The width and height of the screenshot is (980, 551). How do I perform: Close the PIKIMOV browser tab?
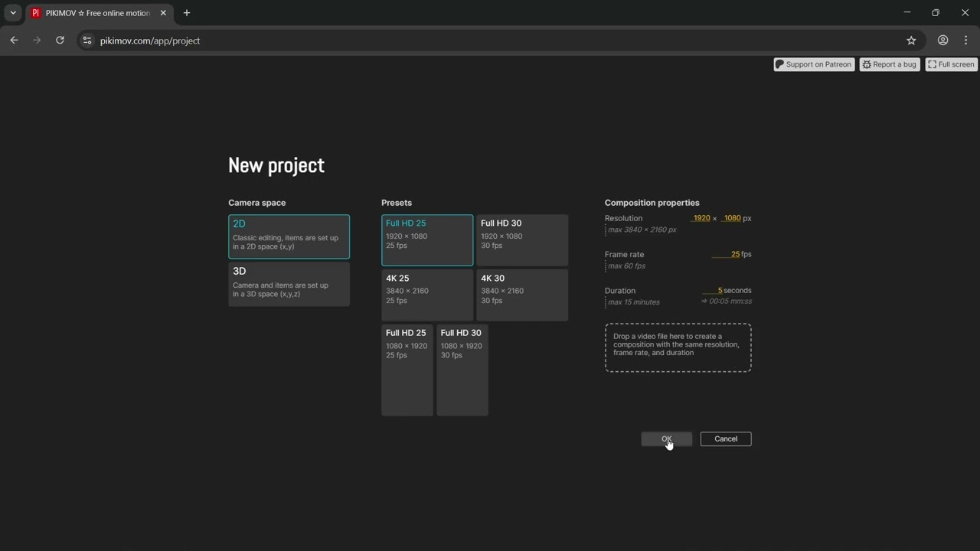[163, 13]
